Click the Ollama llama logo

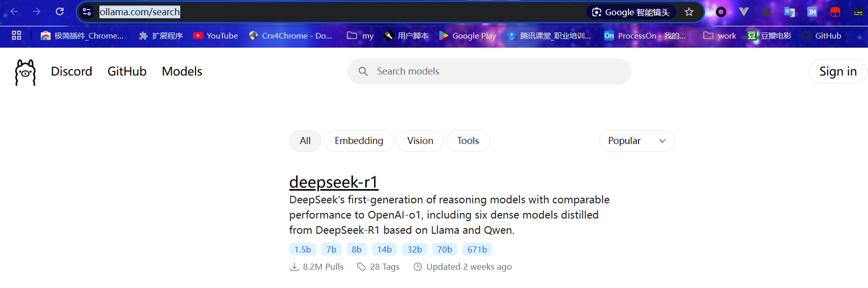coord(25,72)
